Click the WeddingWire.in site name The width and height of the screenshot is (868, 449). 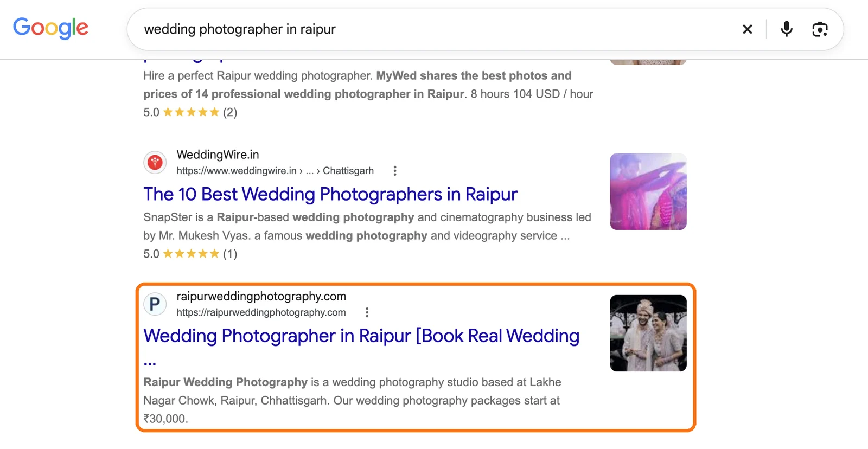coord(218,155)
